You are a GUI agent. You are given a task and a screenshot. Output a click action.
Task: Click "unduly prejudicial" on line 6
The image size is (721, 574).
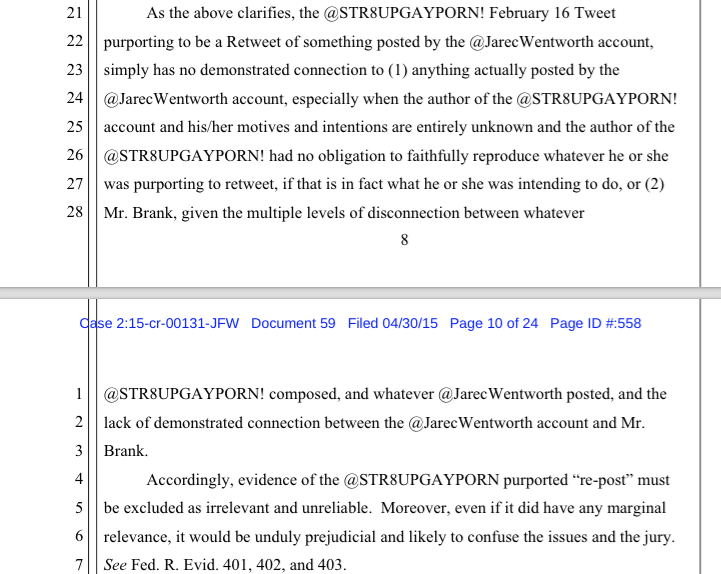315,537
